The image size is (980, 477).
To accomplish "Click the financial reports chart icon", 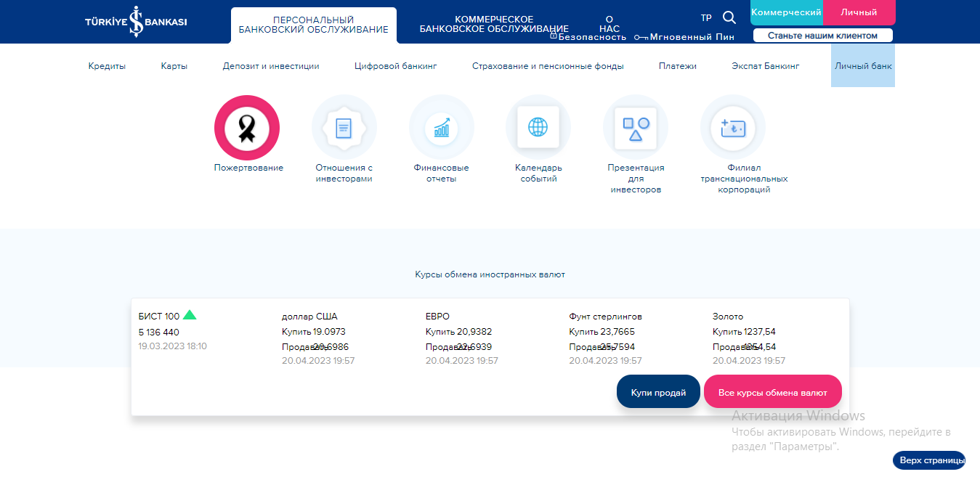I will click(441, 128).
